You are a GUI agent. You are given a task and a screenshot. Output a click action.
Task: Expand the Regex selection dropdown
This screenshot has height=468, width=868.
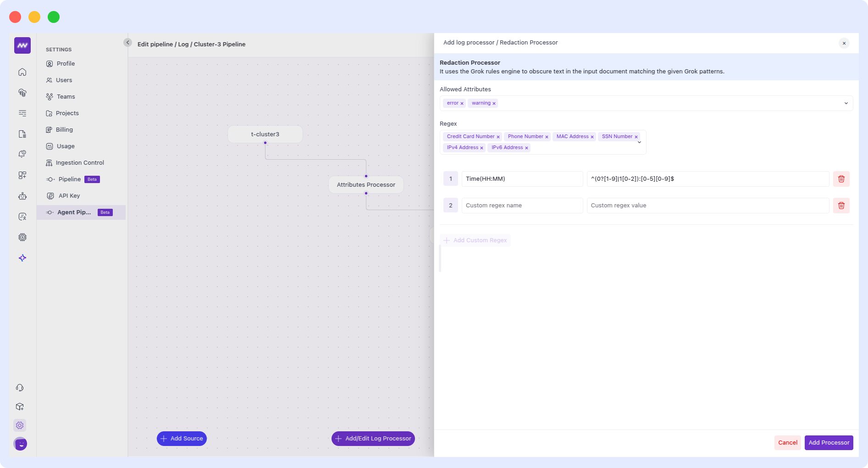(x=639, y=142)
